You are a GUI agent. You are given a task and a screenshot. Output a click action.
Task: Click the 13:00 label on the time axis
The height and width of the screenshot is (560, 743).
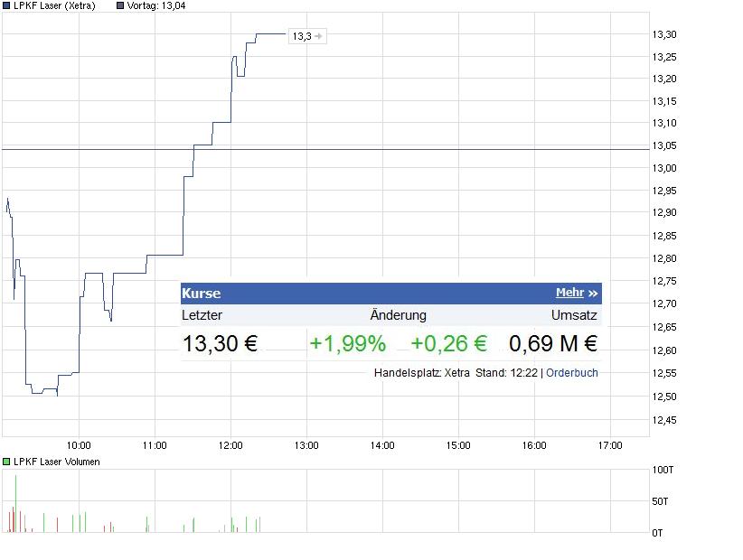306,445
